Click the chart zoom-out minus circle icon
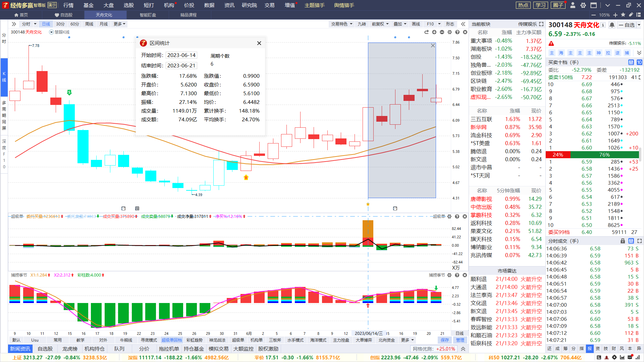Viewport: 644px width, 362px height. point(442,32)
